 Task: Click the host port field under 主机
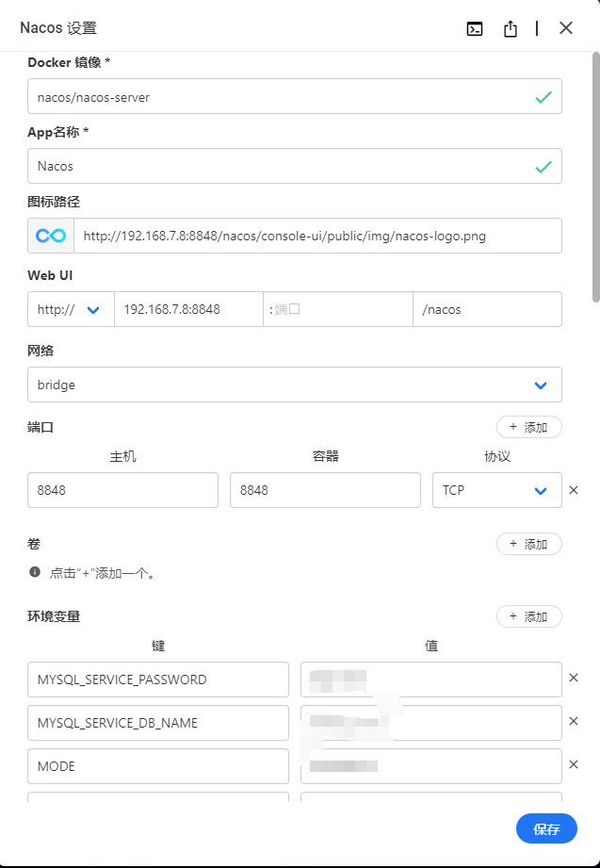click(122, 490)
